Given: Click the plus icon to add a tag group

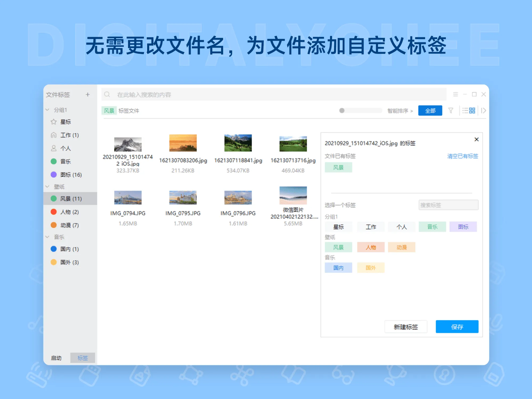Looking at the screenshot, I should tap(88, 94).
